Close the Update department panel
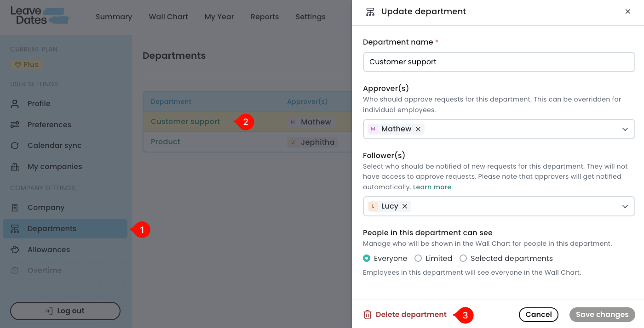The image size is (644, 328). coord(628,11)
